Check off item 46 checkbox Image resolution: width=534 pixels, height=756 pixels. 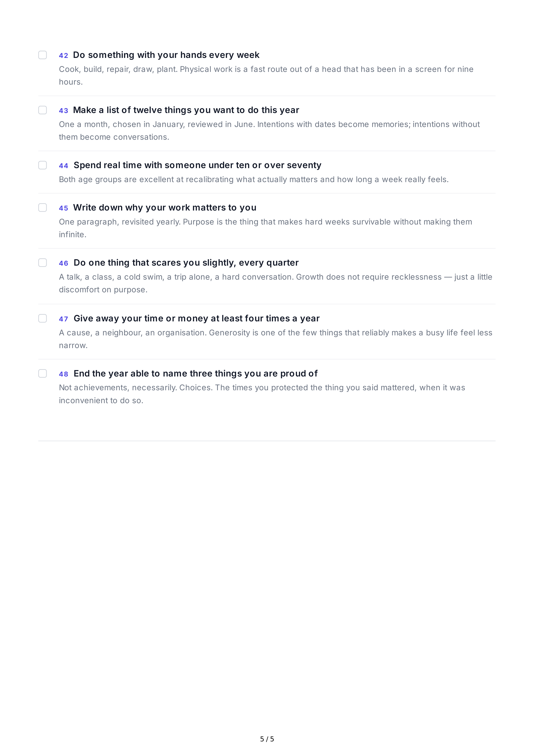[x=42, y=262]
